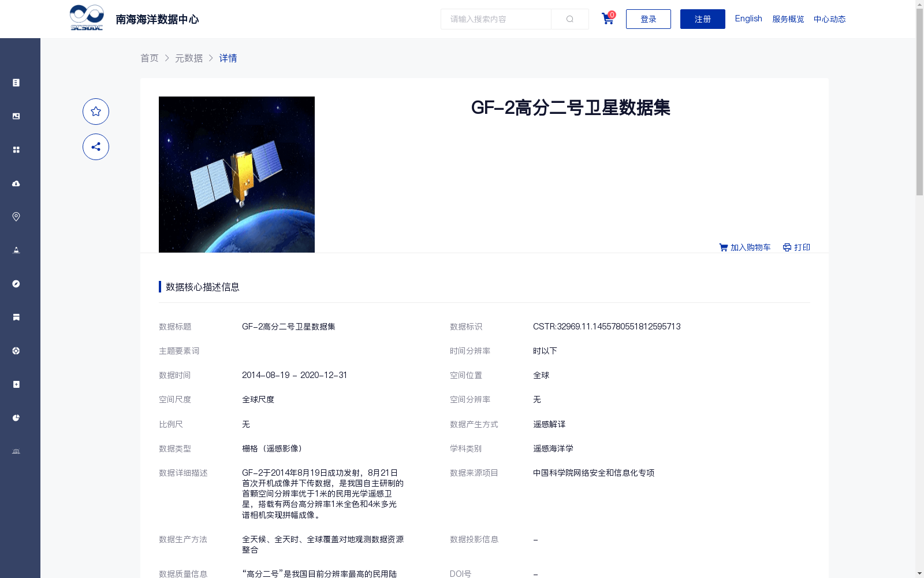The height and width of the screenshot is (578, 924).
Task: Click the SCSDDC logo in the header
Action: [87, 18]
